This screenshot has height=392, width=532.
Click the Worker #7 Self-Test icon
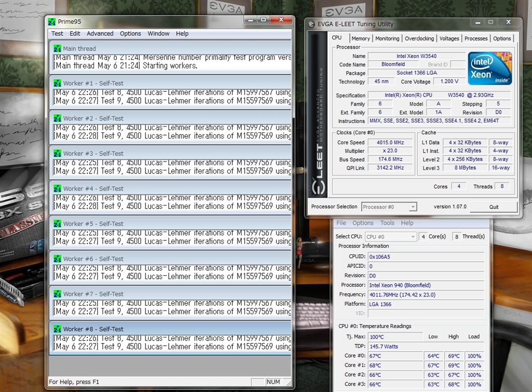57,294
